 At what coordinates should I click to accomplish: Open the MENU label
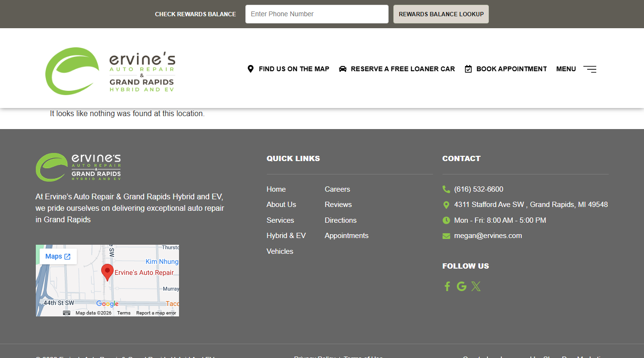pyautogui.click(x=566, y=69)
